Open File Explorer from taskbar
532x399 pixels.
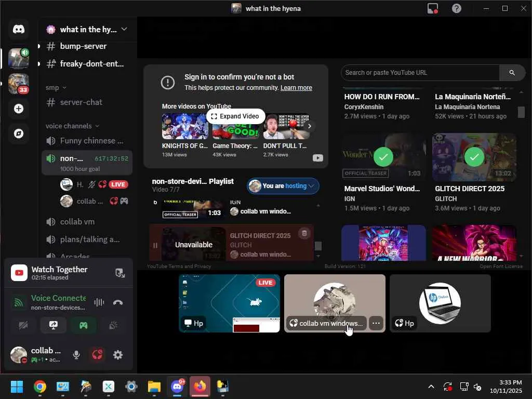(154, 387)
